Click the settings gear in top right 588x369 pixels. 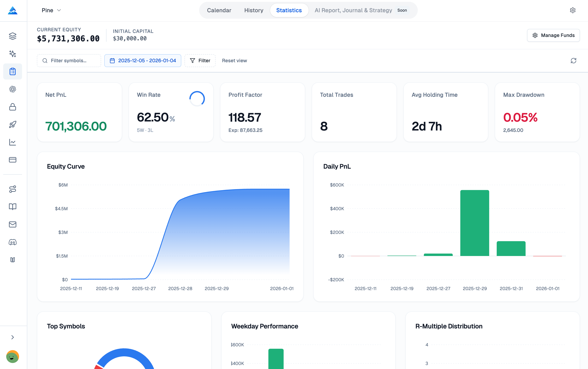(x=573, y=10)
